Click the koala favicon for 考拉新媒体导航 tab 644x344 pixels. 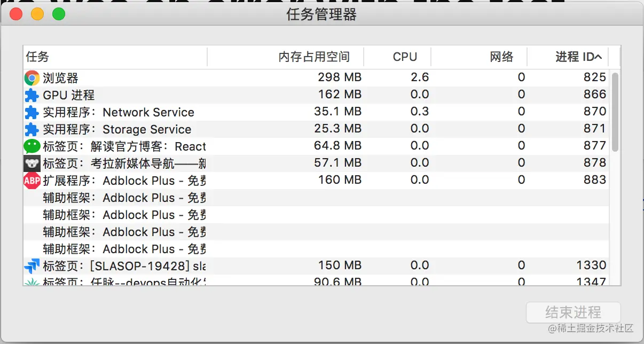pyautogui.click(x=32, y=163)
